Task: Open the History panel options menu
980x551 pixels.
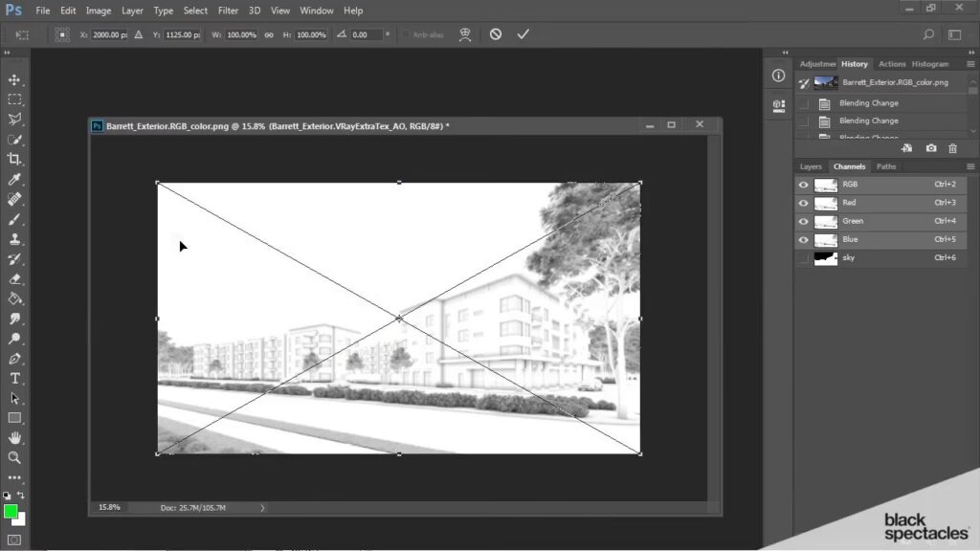Action: (970, 64)
